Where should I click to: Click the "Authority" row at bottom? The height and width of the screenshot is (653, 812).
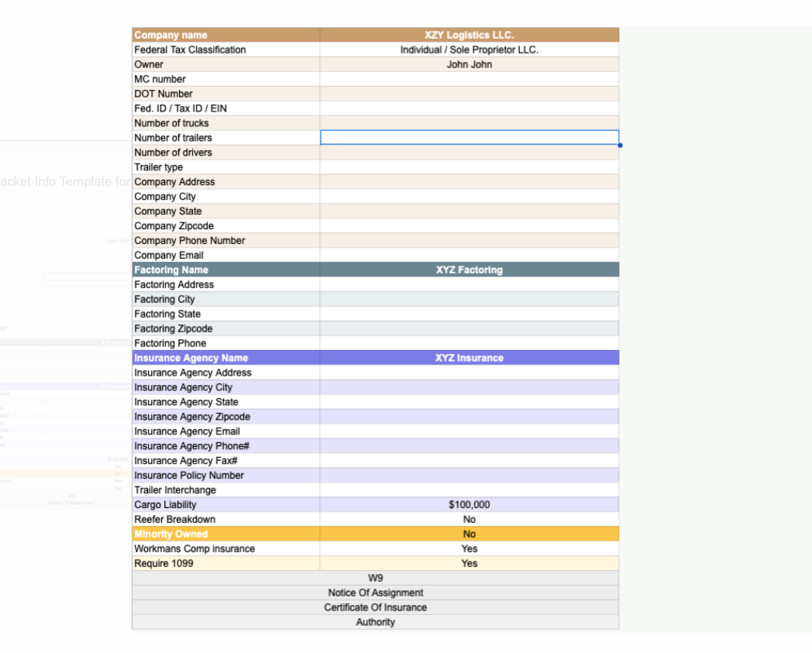coord(375,623)
